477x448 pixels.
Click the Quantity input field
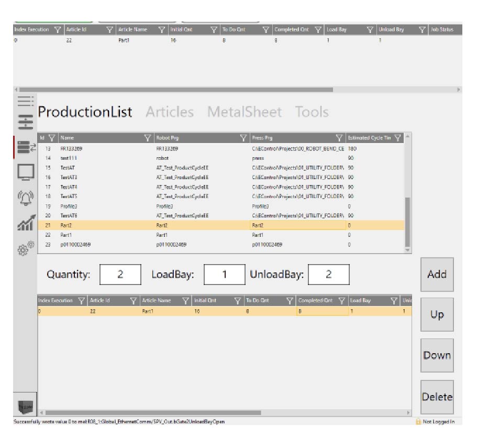click(x=120, y=275)
